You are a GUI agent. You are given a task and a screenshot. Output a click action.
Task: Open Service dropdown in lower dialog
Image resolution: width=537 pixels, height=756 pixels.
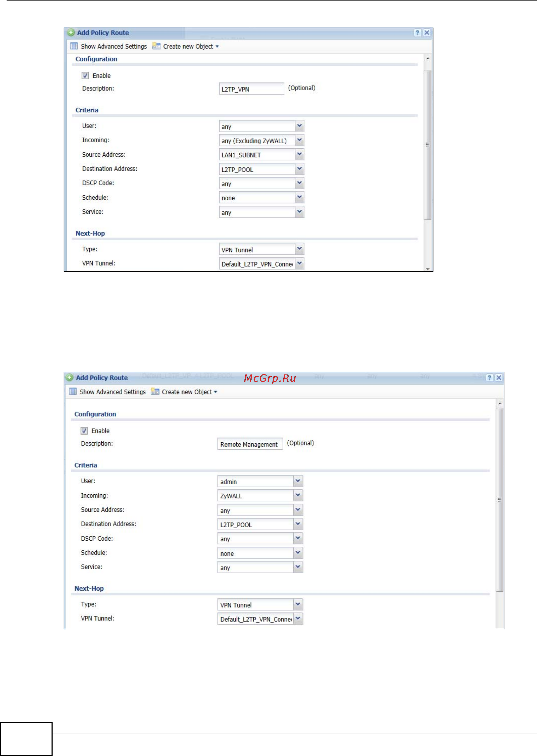point(298,567)
